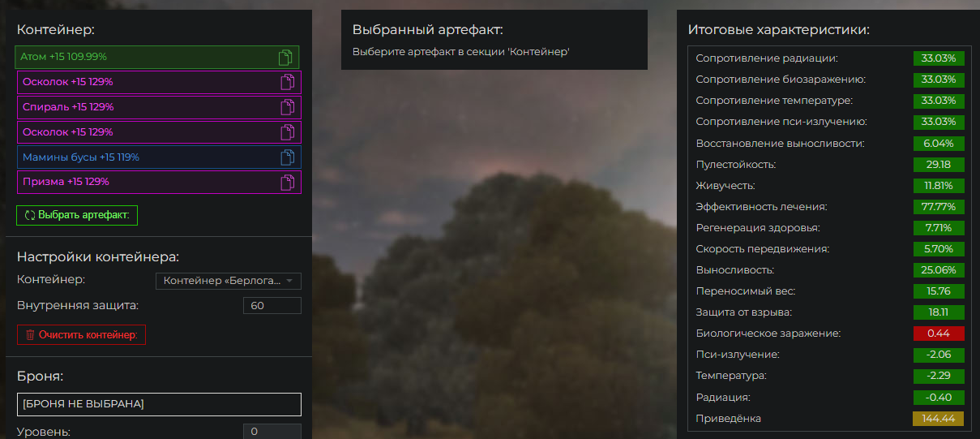Click copy icon on second Осколок row
The width and height of the screenshot is (980, 439).
pyautogui.click(x=287, y=132)
